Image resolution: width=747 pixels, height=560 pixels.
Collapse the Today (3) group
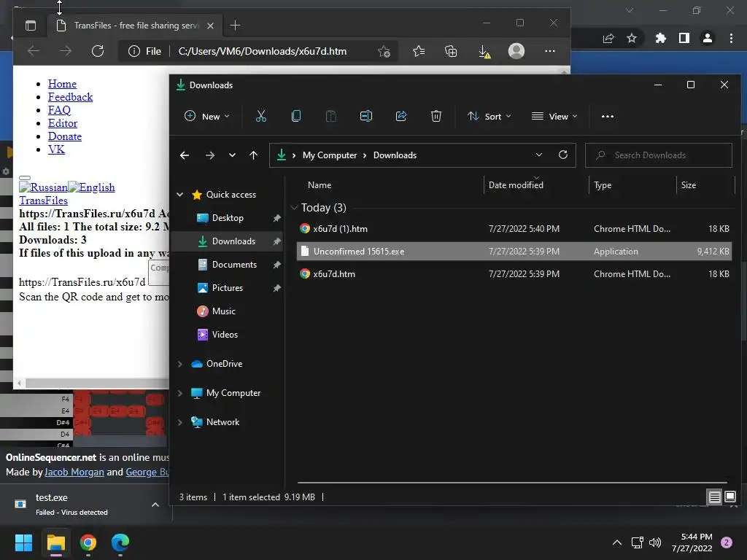294,208
